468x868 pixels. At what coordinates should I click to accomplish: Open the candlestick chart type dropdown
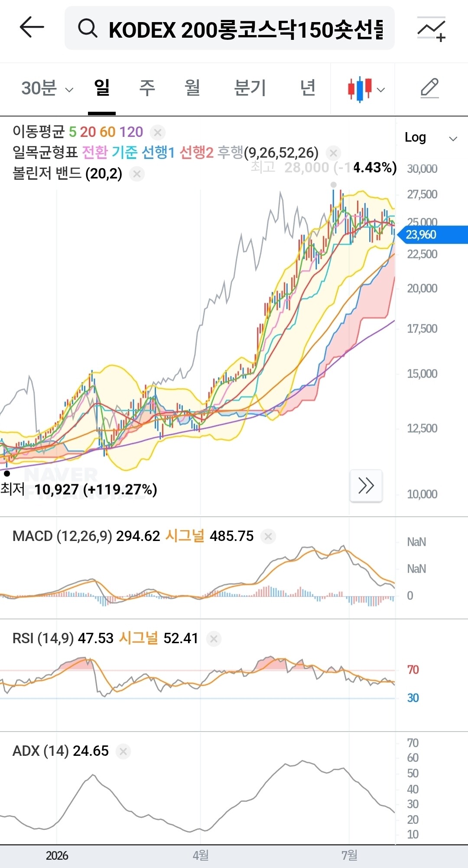pos(366,89)
